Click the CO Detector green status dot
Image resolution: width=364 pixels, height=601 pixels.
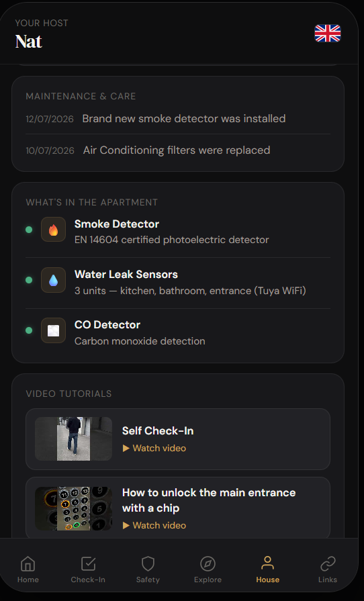coord(29,330)
